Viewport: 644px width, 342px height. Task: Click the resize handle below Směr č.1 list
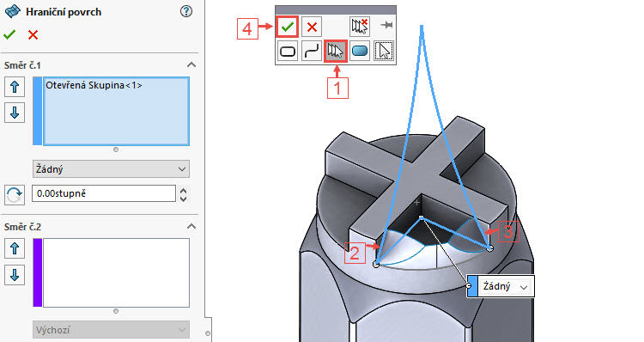coord(116,150)
